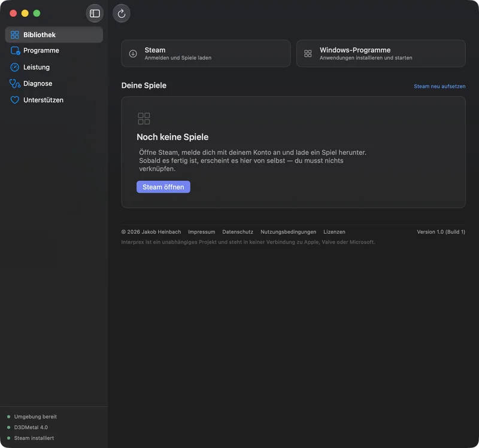The width and height of the screenshot is (479, 448).
Task: Open the Impressum link
Action: [x=202, y=232]
